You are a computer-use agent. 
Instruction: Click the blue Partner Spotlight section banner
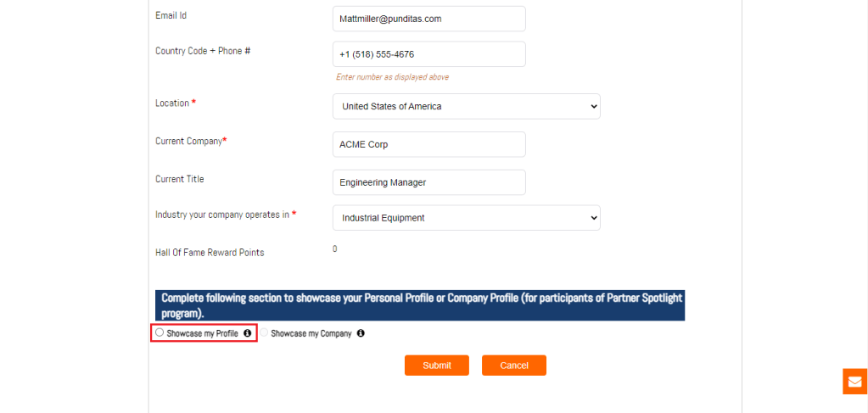[420, 305]
